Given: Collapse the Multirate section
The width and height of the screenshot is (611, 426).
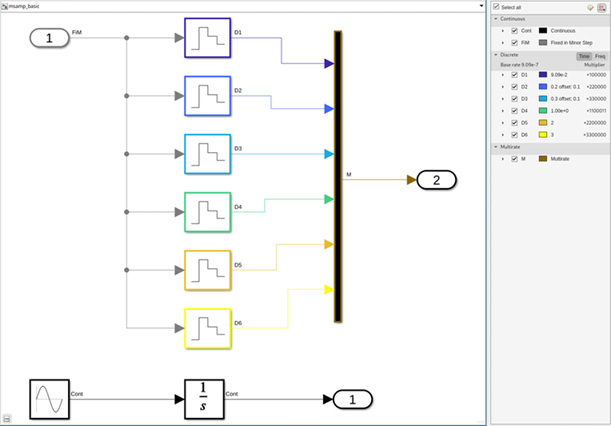Looking at the screenshot, I should pos(495,146).
